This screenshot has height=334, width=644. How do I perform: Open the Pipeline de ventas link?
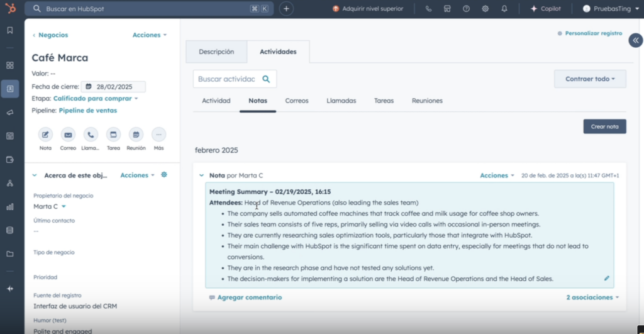click(88, 111)
